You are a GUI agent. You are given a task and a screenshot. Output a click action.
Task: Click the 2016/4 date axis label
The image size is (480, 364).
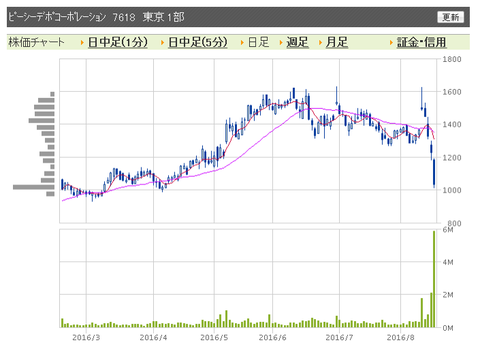(153, 338)
